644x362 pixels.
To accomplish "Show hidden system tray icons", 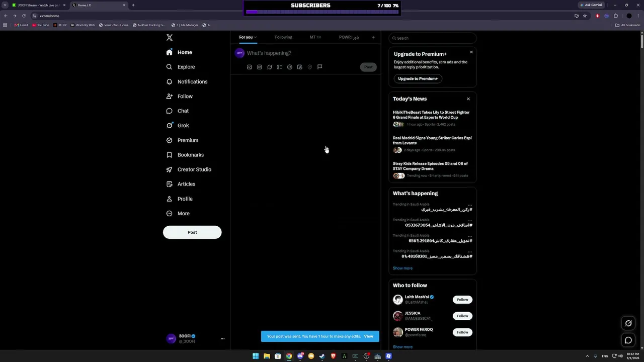I will point(587,356).
